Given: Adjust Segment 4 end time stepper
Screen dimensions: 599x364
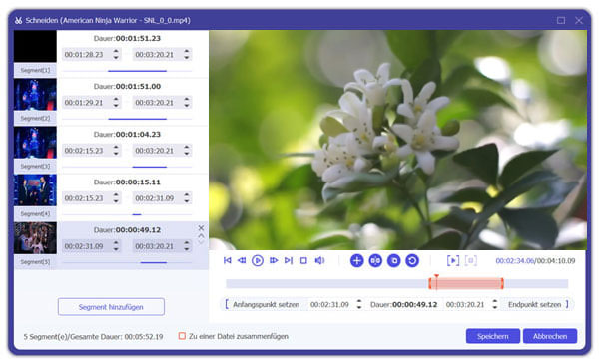Looking at the screenshot, I should click(x=187, y=198).
